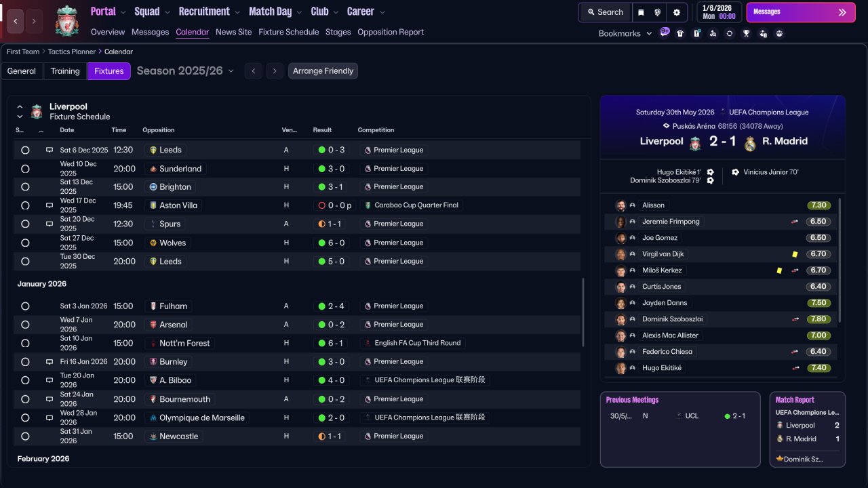Image resolution: width=868 pixels, height=488 pixels.
Task: Open the settings gear icon
Action: tap(677, 12)
